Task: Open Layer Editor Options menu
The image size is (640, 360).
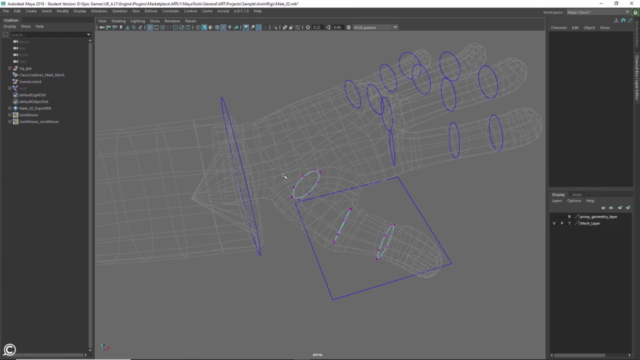Action: tap(574, 201)
